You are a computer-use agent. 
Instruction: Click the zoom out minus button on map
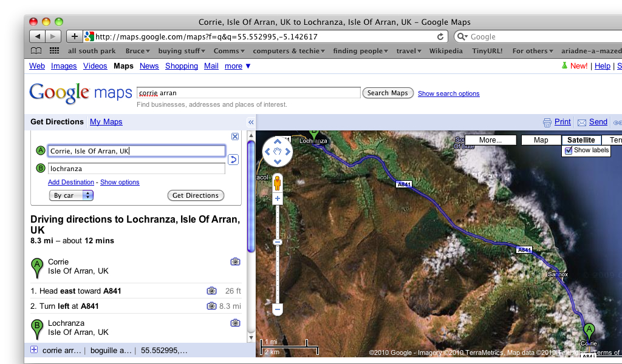(x=278, y=309)
